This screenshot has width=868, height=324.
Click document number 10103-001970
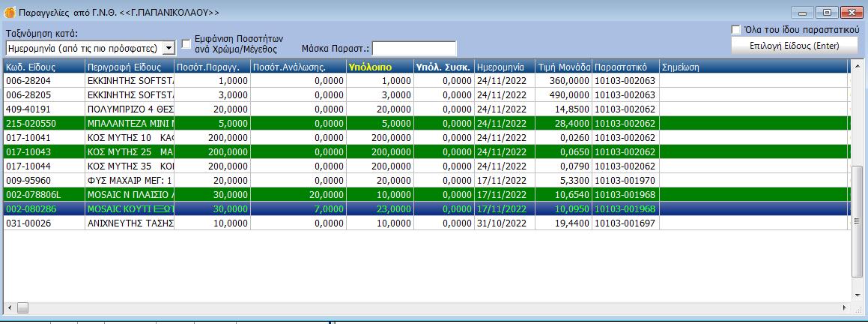(x=625, y=180)
